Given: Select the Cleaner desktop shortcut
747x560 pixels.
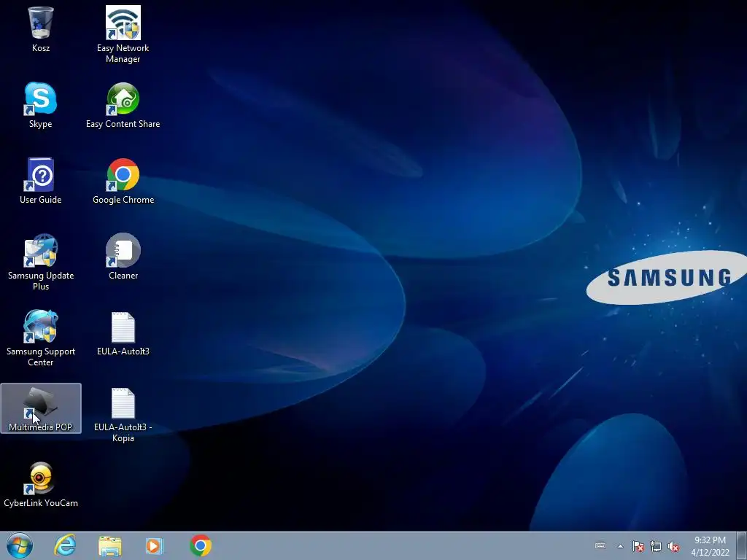Looking at the screenshot, I should (x=123, y=256).
